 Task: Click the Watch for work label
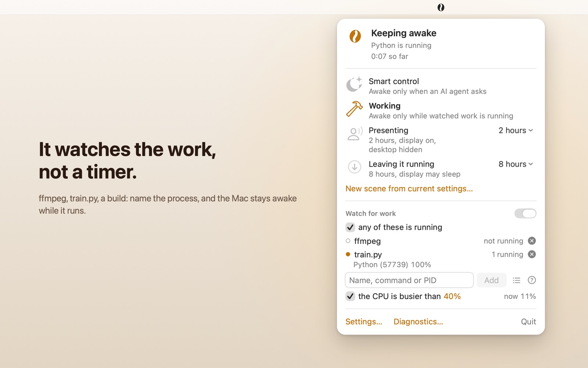point(370,213)
